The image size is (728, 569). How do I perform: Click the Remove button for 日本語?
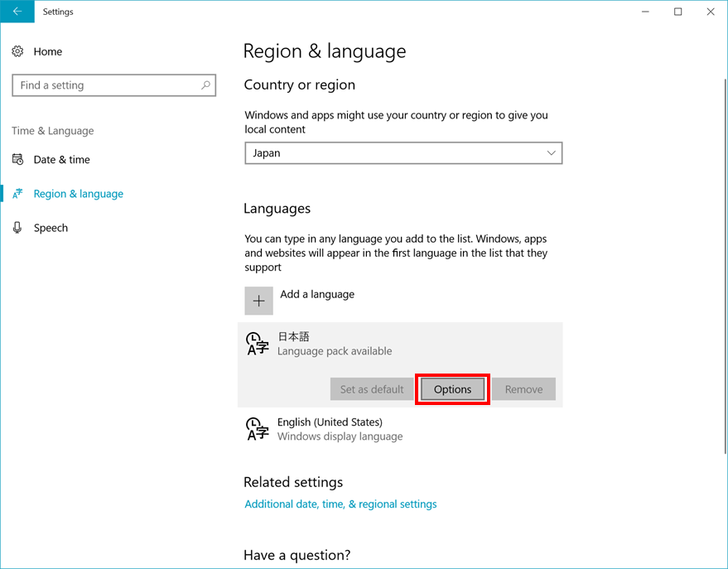523,389
